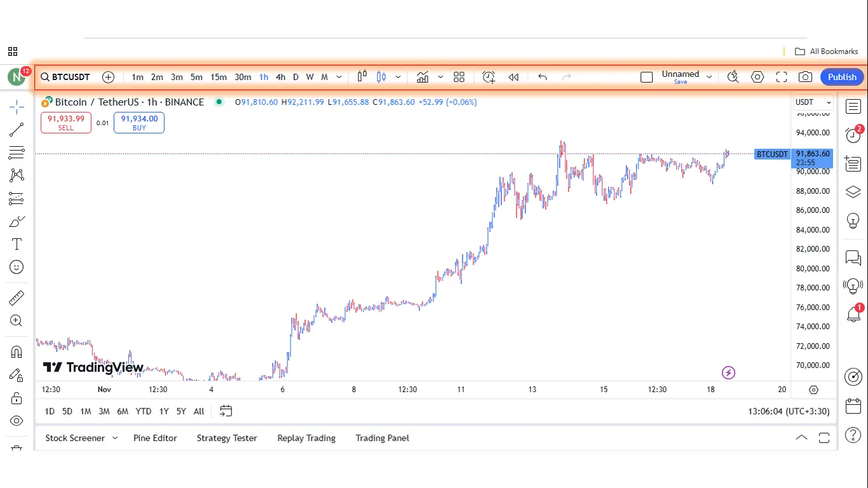The height and width of the screenshot is (488, 868).
Task: Take a chart snapshot with camera
Action: 805,77
